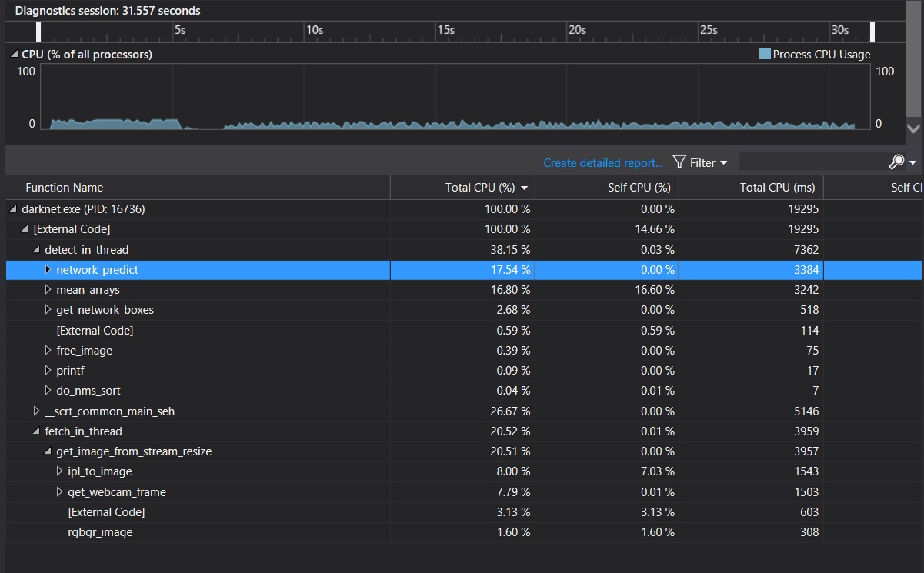Collapse the darknet.exe root node
Image resolution: width=924 pixels, height=573 pixels.
point(13,209)
